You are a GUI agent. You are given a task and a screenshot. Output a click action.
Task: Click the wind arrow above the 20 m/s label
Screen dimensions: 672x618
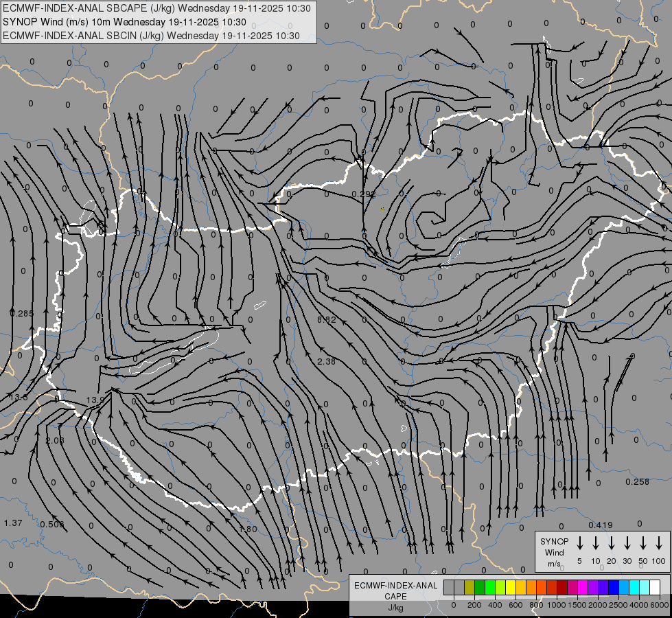click(x=612, y=543)
